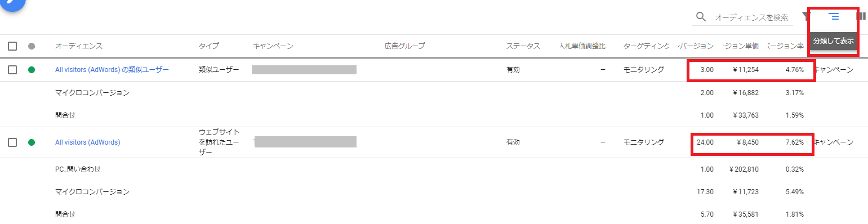Sort by オーディエンス column header

(79, 46)
